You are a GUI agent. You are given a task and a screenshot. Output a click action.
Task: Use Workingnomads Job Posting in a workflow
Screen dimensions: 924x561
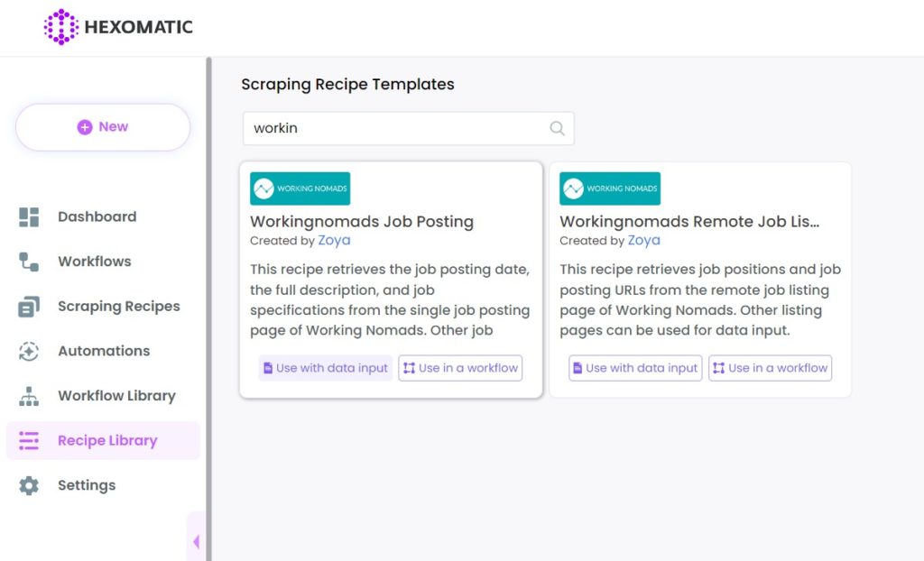tap(460, 368)
